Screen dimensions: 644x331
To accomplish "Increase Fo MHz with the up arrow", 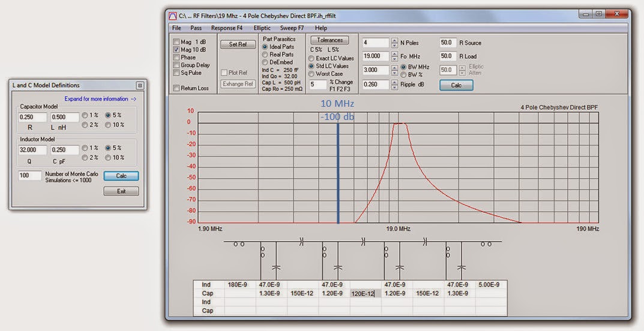I will pyautogui.click(x=394, y=54).
